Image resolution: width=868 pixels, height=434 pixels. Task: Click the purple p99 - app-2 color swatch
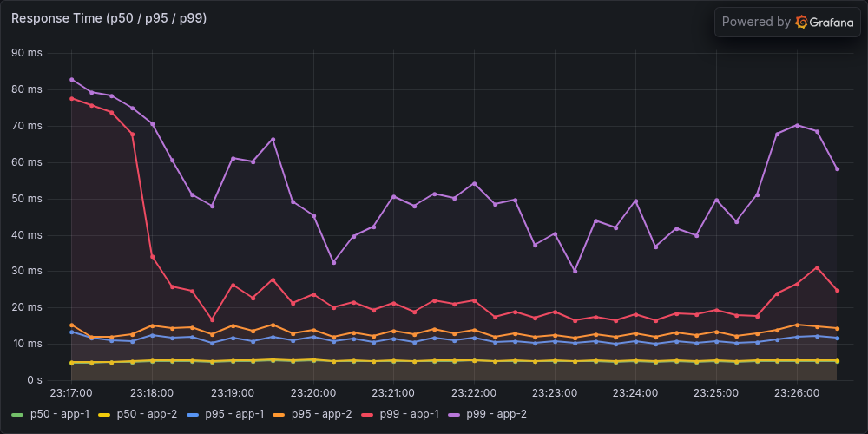coord(454,414)
